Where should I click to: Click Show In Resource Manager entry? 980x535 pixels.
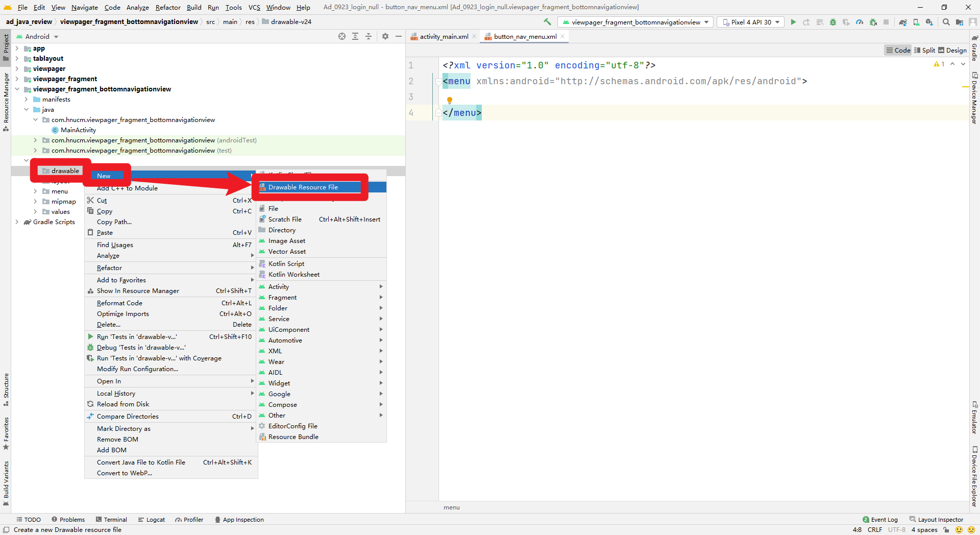coord(170,291)
